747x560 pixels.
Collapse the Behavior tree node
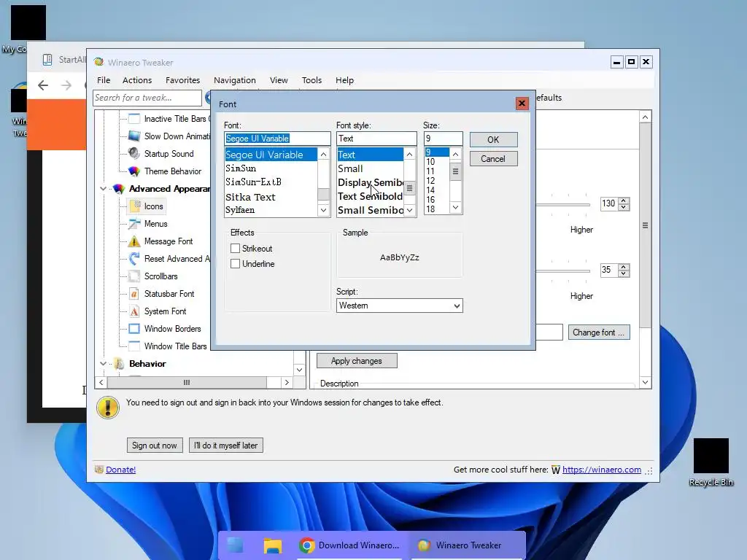[104, 364]
